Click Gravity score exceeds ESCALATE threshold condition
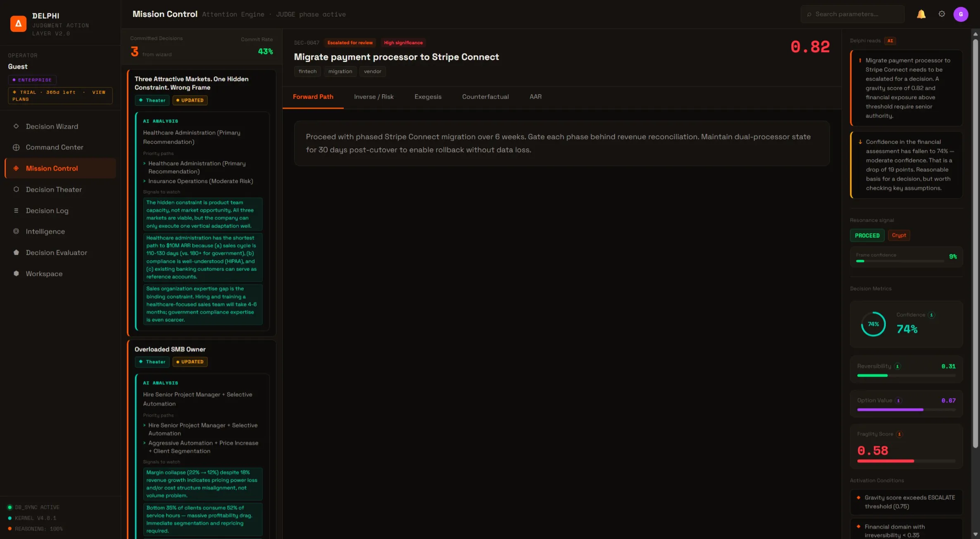Screen dimensions: 980x539 [906, 502]
